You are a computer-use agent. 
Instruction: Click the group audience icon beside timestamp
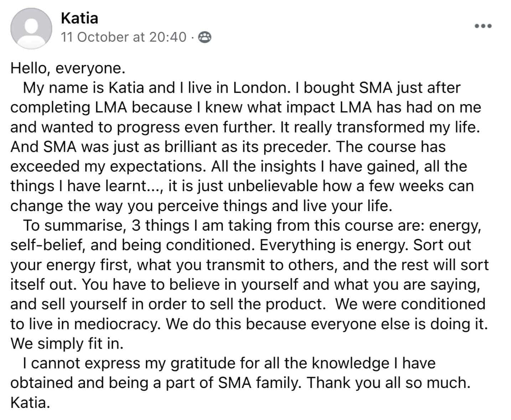click(x=205, y=37)
